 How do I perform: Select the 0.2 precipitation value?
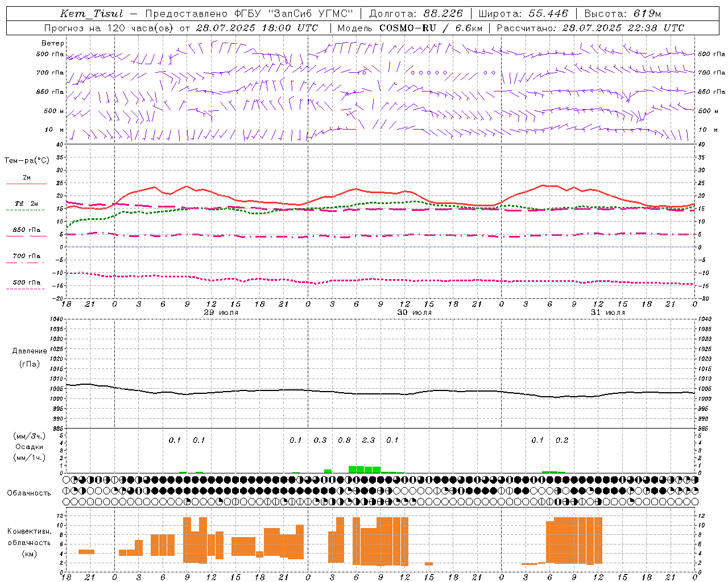[x=562, y=440]
